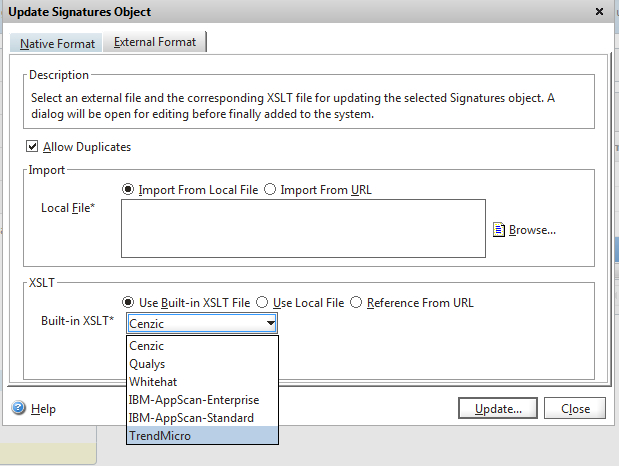Viewport: 619px width, 466px height.
Task: Select Import From URL radio option
Action: point(270,189)
